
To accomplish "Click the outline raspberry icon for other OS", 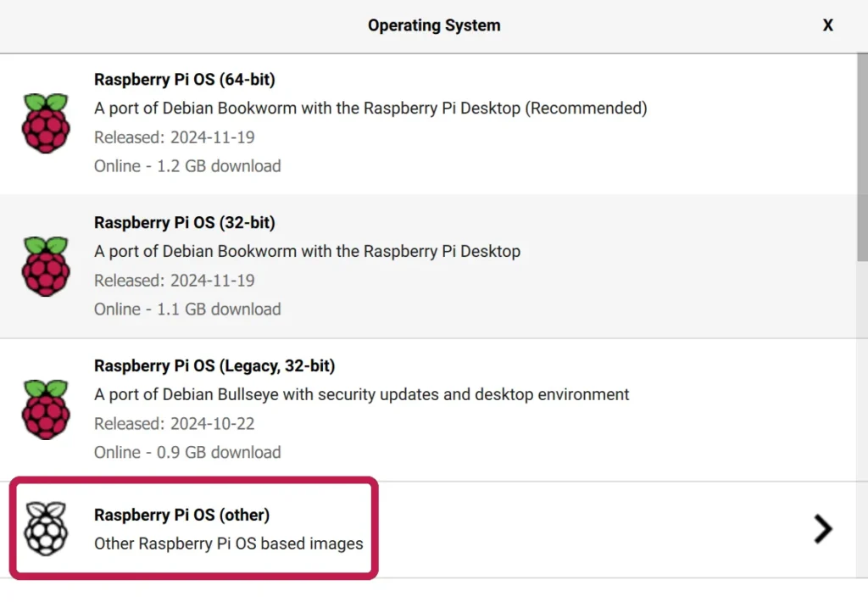I will (46, 529).
